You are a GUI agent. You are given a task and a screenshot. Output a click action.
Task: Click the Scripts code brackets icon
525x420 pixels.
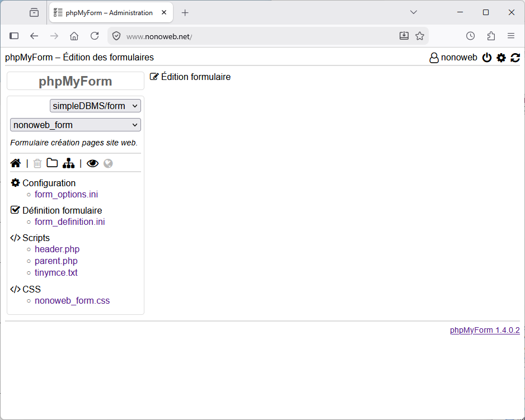(x=16, y=238)
